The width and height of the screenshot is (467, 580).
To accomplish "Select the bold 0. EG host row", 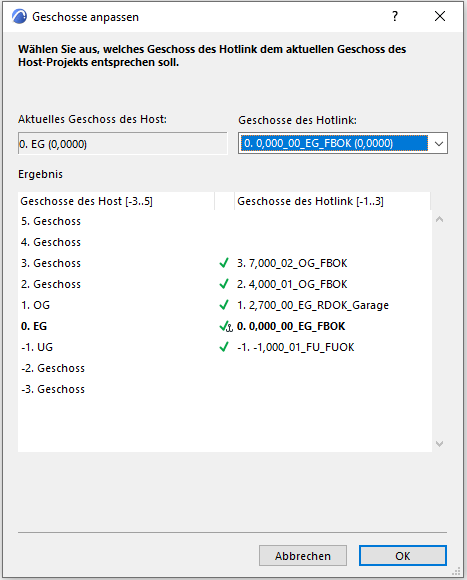I will pos(34,326).
